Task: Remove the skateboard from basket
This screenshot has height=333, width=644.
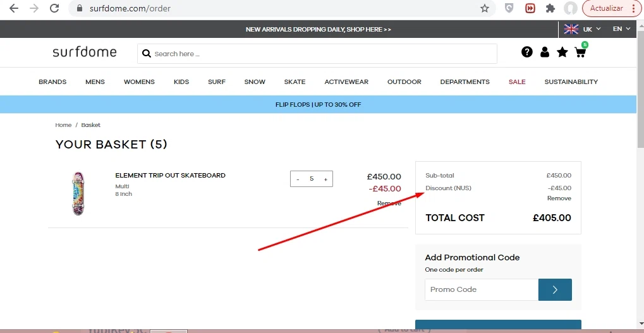Action: [389, 203]
